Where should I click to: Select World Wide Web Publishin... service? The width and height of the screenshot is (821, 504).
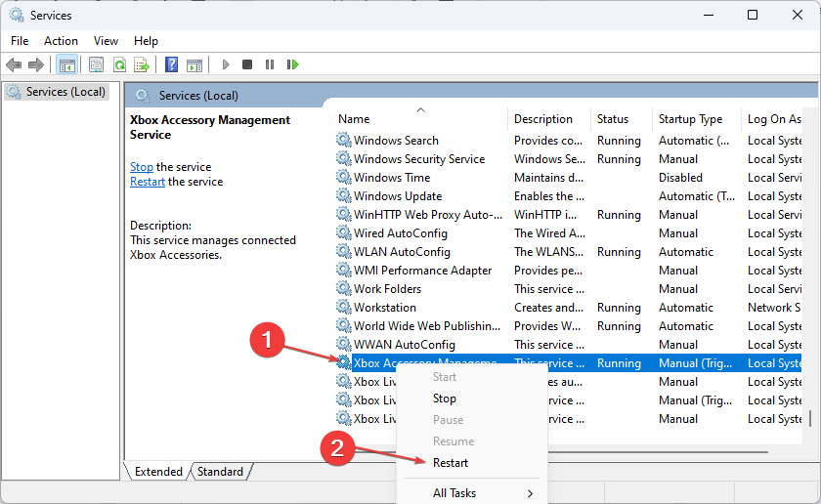tap(427, 326)
